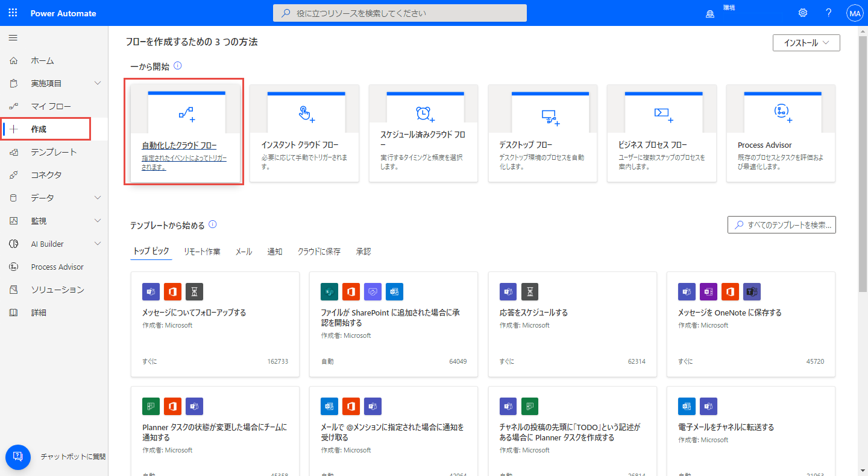
Task: Expand the AI Builder chevron
Action: pos(98,244)
